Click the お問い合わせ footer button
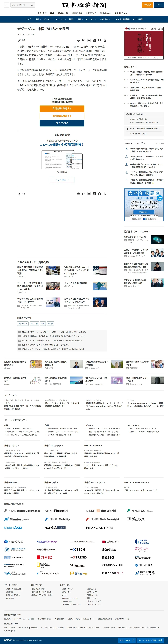The image size is (168, 644). click(x=127, y=640)
